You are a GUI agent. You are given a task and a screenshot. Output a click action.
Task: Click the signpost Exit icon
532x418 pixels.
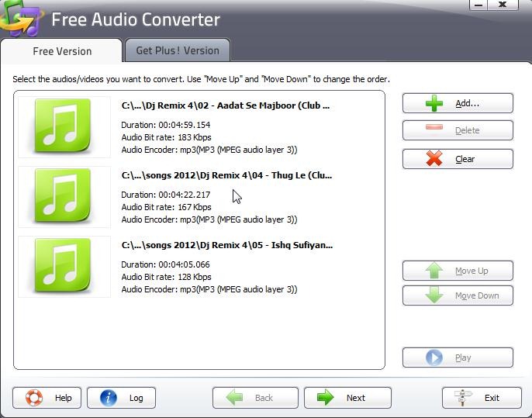[463, 398]
